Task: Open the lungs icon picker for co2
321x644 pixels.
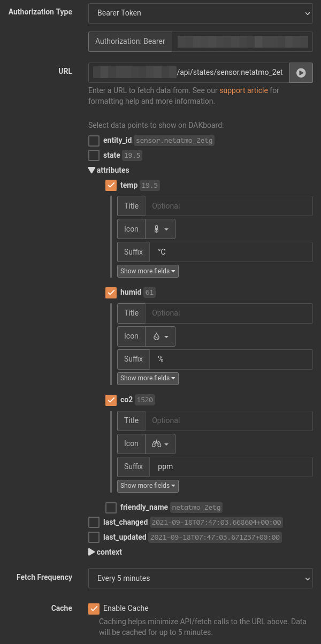Action: [160, 444]
